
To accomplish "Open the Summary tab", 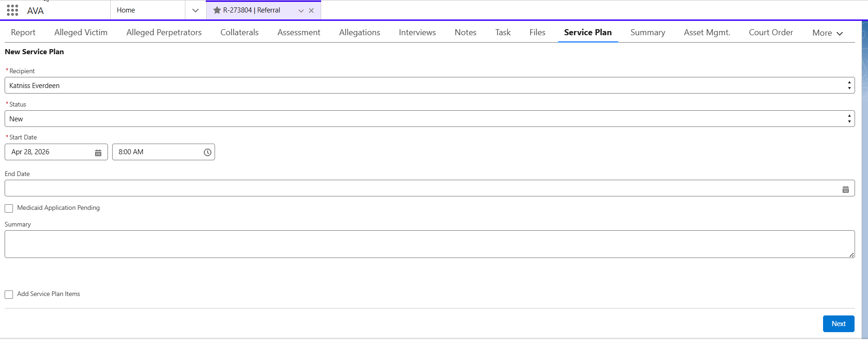I will pyautogui.click(x=648, y=32).
